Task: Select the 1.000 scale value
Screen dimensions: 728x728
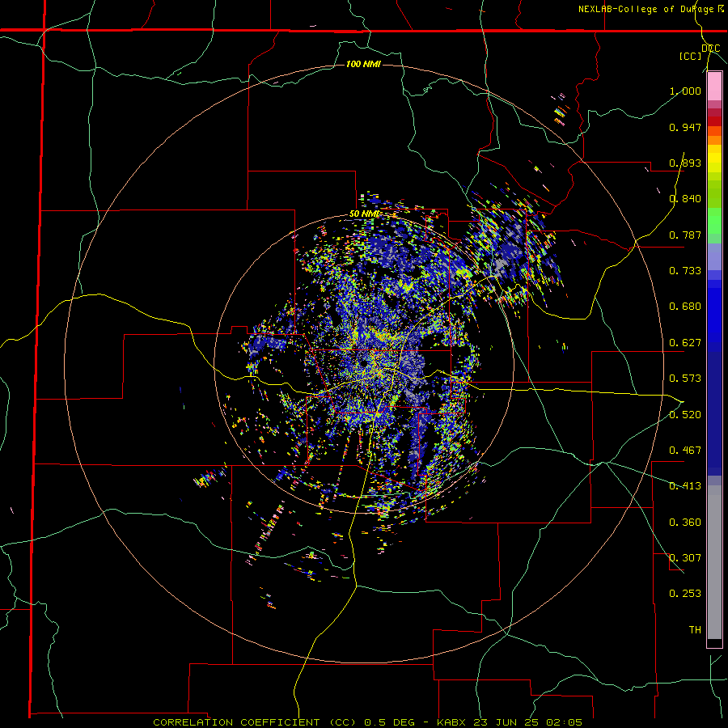Action: coord(685,91)
